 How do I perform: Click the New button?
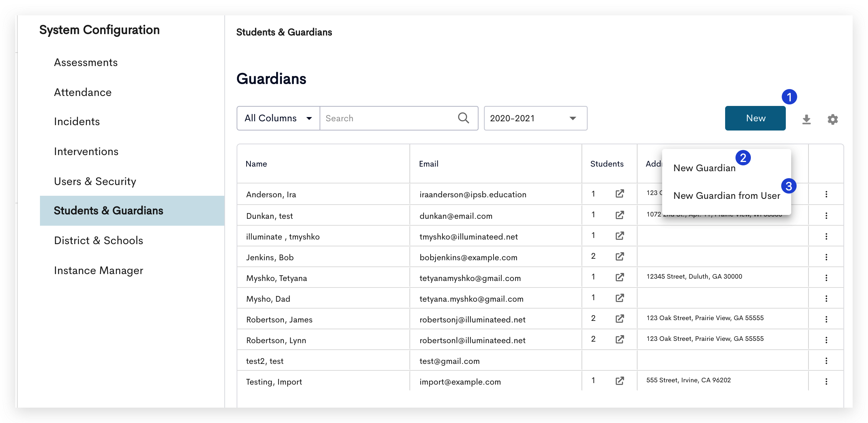755,118
